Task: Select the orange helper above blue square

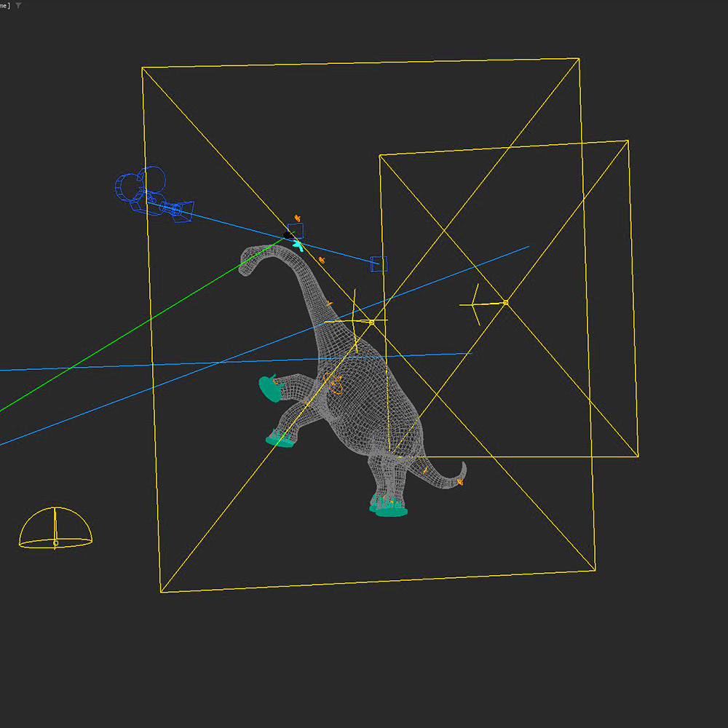Action: [297, 217]
